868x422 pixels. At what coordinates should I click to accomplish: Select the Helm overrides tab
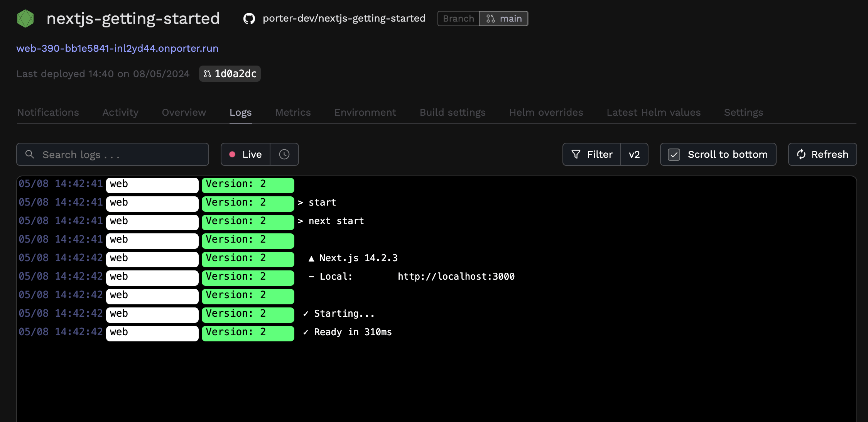coord(546,112)
